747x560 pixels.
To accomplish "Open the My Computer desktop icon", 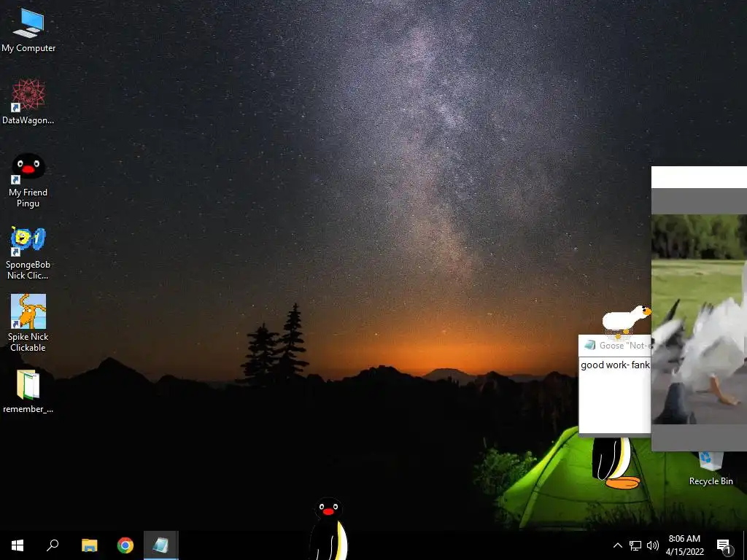I will [x=28, y=31].
